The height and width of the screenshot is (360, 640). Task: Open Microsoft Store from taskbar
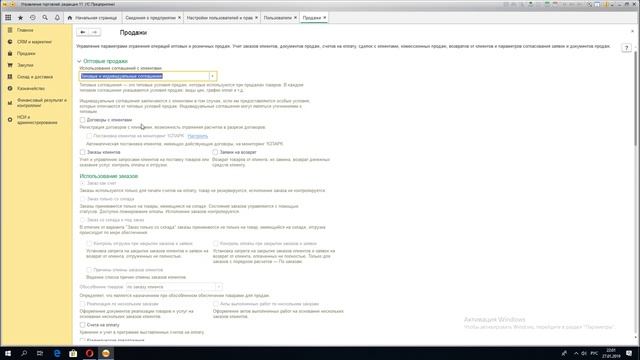73,353
